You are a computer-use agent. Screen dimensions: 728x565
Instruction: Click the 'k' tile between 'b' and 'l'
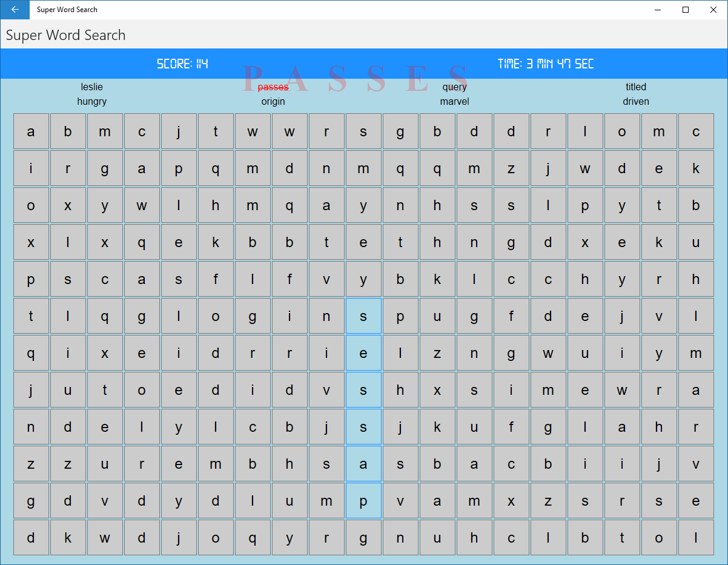click(x=437, y=279)
